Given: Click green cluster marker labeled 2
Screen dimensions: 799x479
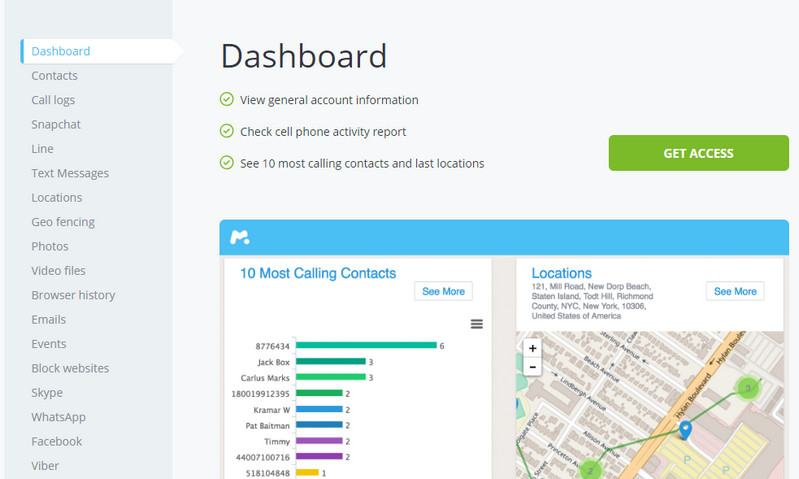Looking at the screenshot, I should click(x=591, y=469).
